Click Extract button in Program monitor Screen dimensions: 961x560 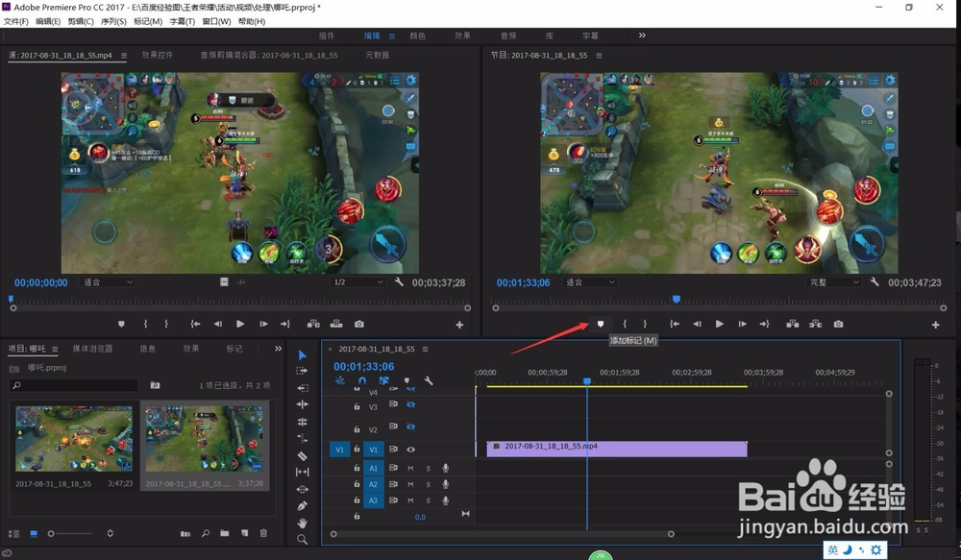tap(815, 324)
